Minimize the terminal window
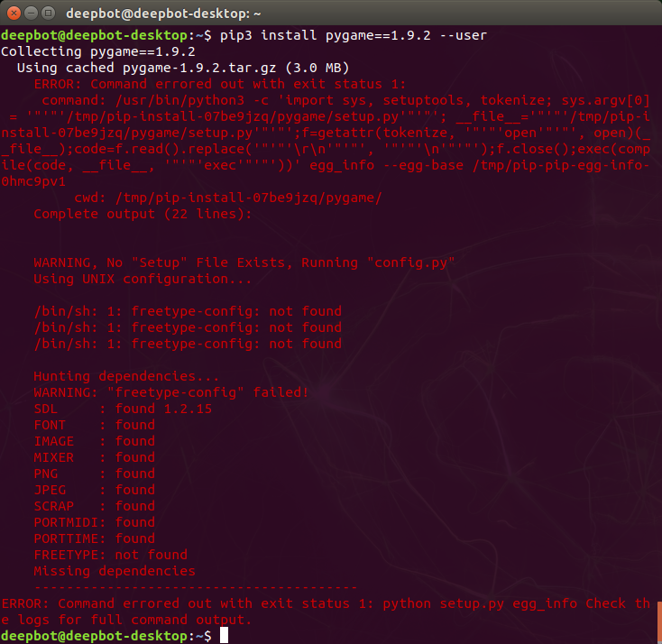This screenshot has width=662, height=644. coord(32,14)
